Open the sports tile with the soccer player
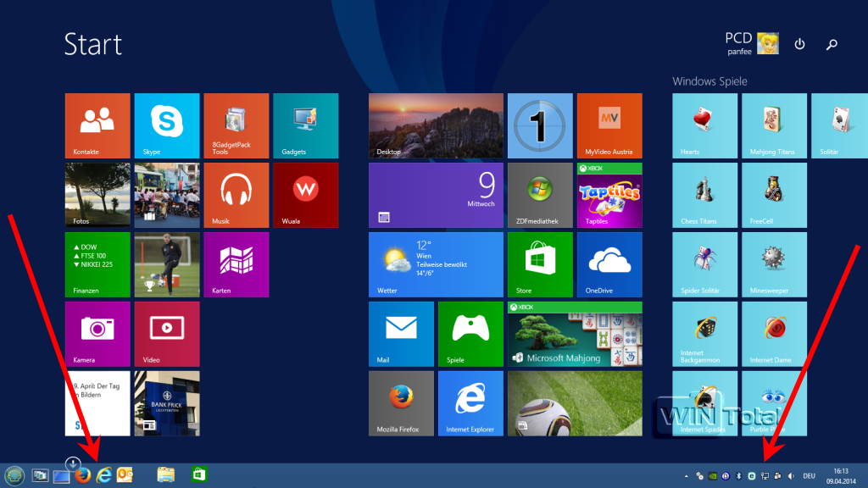 (167, 264)
